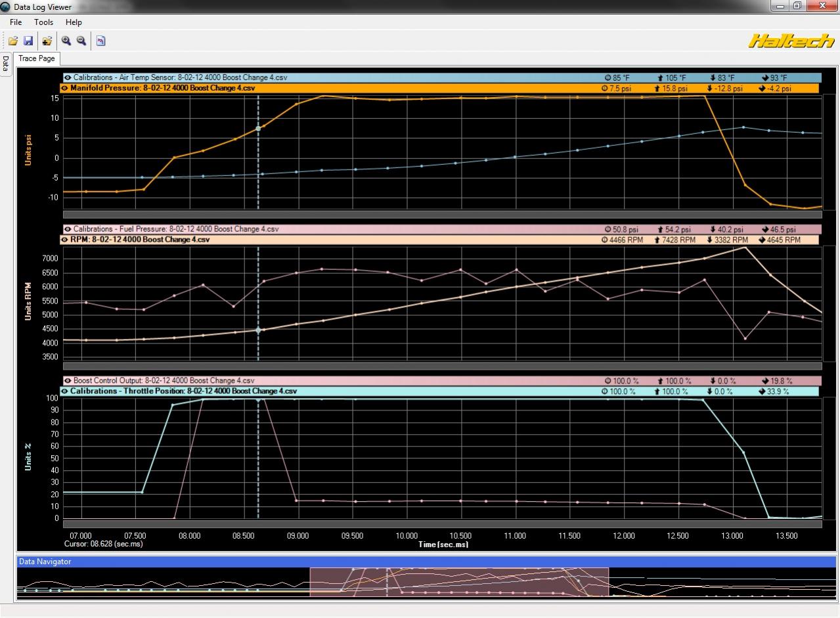The width and height of the screenshot is (840, 618).
Task: Select the Trace Page tab
Action: click(x=37, y=58)
